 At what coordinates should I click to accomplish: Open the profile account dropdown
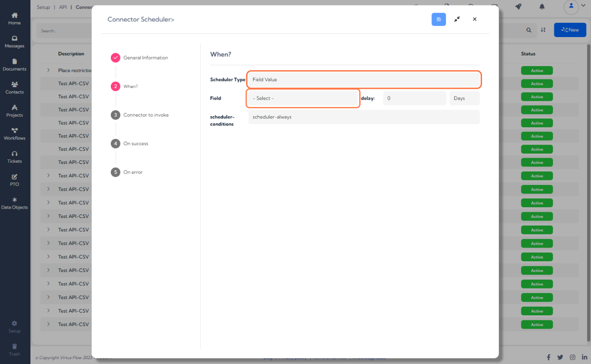572,7
